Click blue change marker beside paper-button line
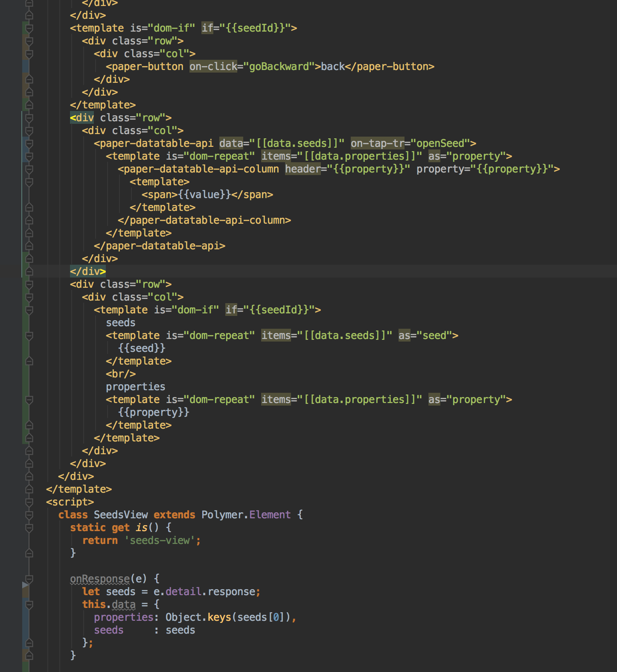The width and height of the screenshot is (617, 672). pyautogui.click(x=26, y=66)
